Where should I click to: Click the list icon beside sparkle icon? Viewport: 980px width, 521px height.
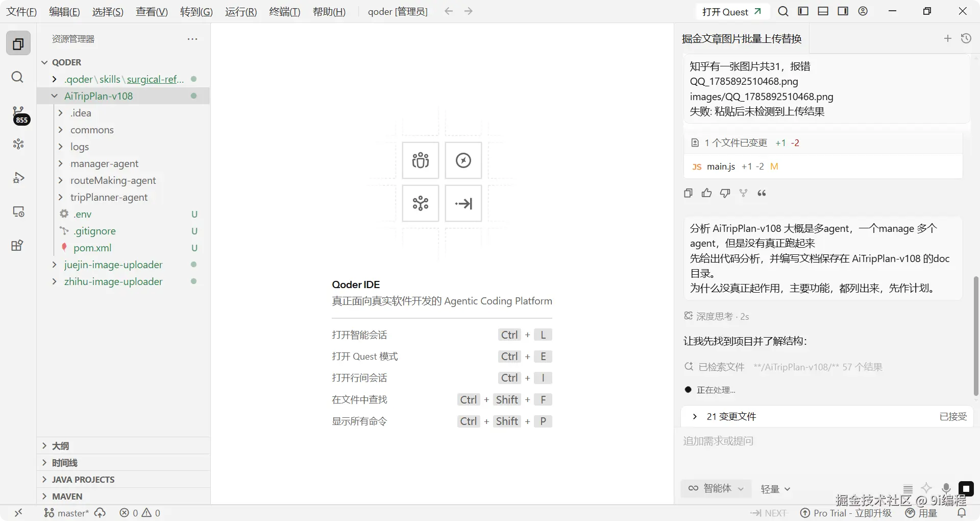(908, 489)
